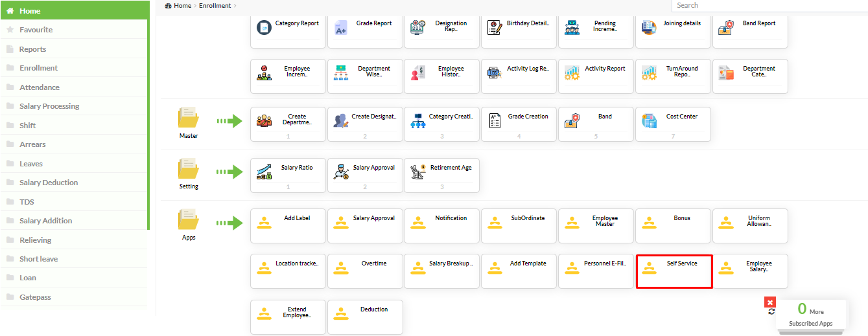Click the Apps folder icon
868x336 pixels.
(189, 219)
